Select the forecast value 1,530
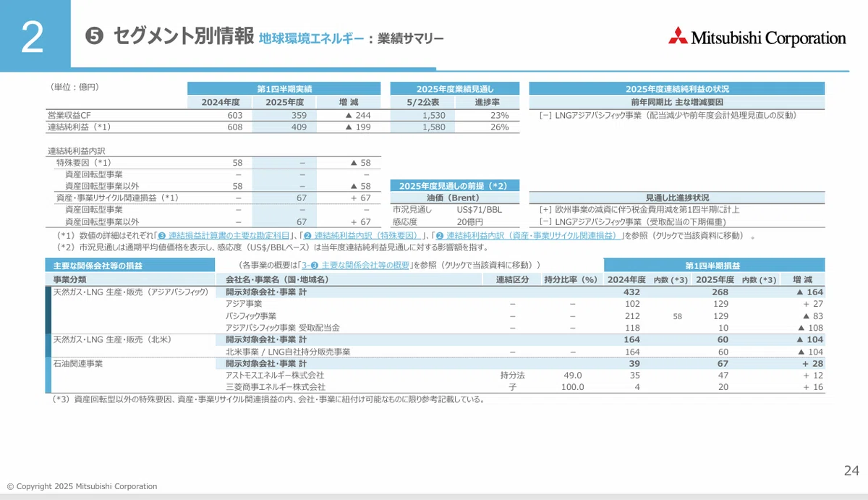Image resolution: width=868 pixels, height=500 pixels. [x=433, y=115]
